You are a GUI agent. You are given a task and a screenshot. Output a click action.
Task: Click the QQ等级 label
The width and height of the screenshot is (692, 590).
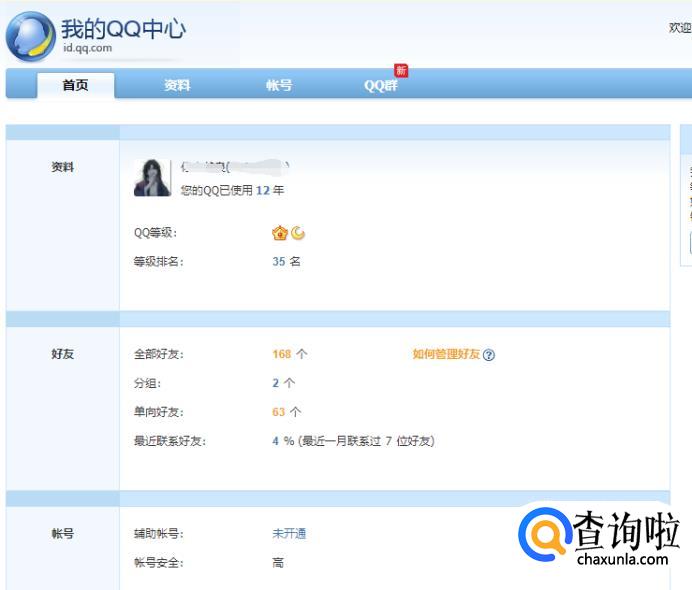[155, 233]
